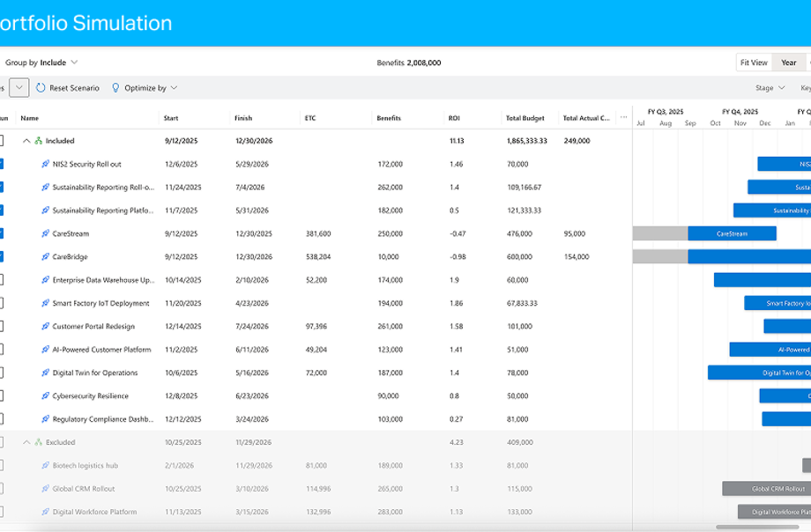811x532 pixels.
Task: Check the Customer Portal Redesign row checkbox
Action: [x=2, y=327]
